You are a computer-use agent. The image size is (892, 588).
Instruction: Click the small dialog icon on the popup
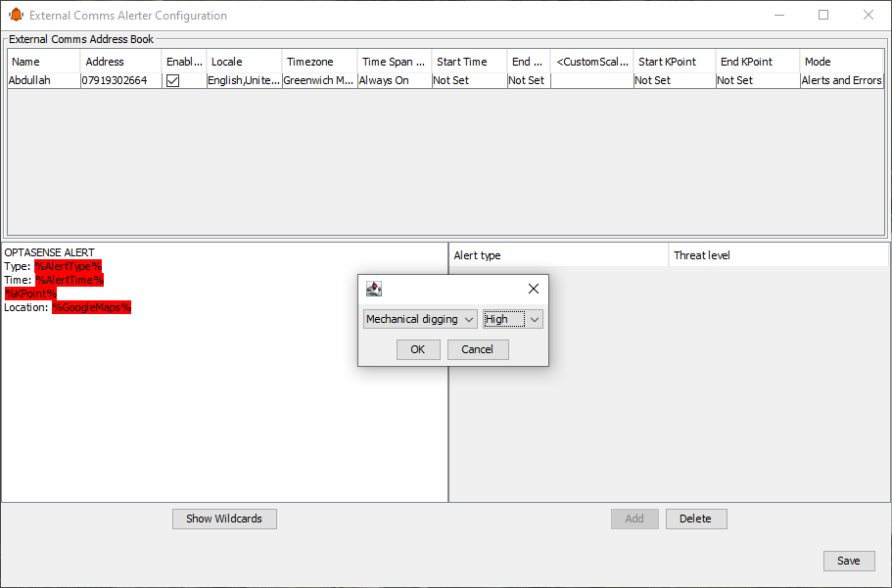coord(373,289)
